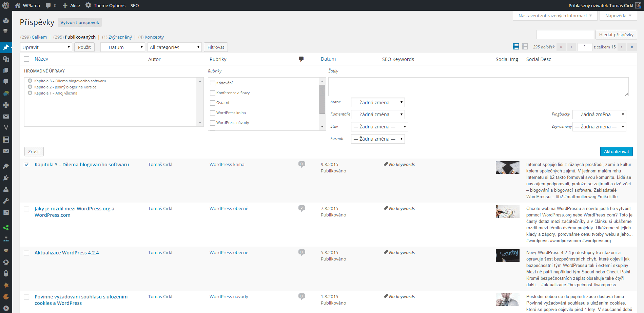The height and width of the screenshot is (313, 644).
Task: Filter posts by Zvýrazněný
Action: tap(120, 37)
